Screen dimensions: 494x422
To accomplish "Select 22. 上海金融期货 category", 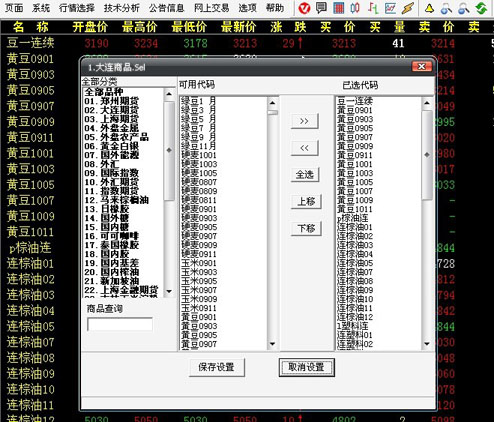I will (x=121, y=290).
